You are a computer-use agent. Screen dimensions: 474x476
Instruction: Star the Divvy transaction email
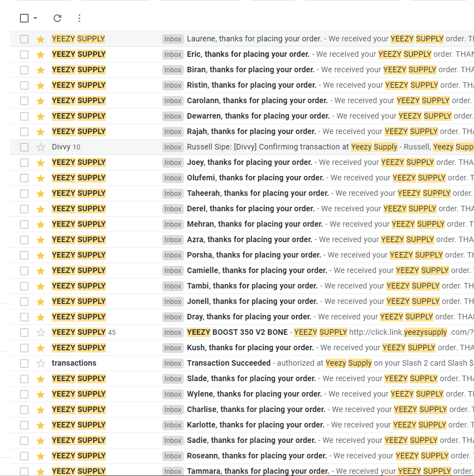[x=40, y=147]
